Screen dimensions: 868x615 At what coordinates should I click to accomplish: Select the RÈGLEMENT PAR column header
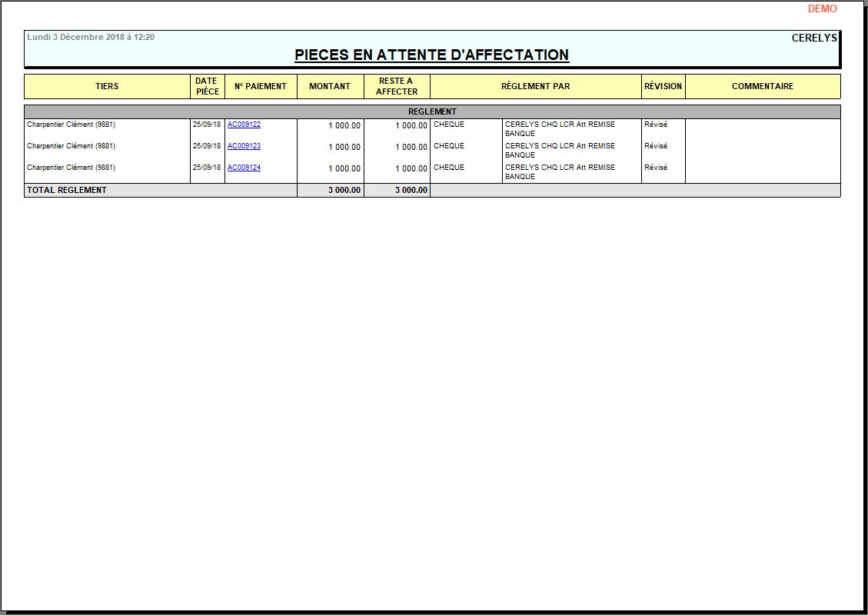click(x=535, y=86)
